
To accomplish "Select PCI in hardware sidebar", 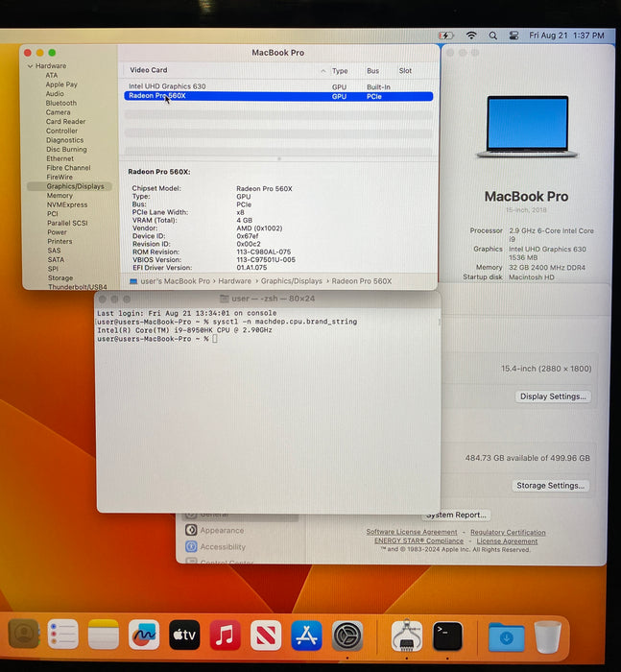I will coord(52,214).
